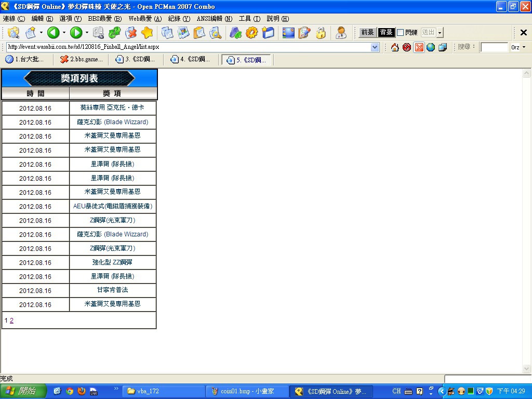532x399 pixels.
Task: Click the site list search icon
Action: [14, 33]
